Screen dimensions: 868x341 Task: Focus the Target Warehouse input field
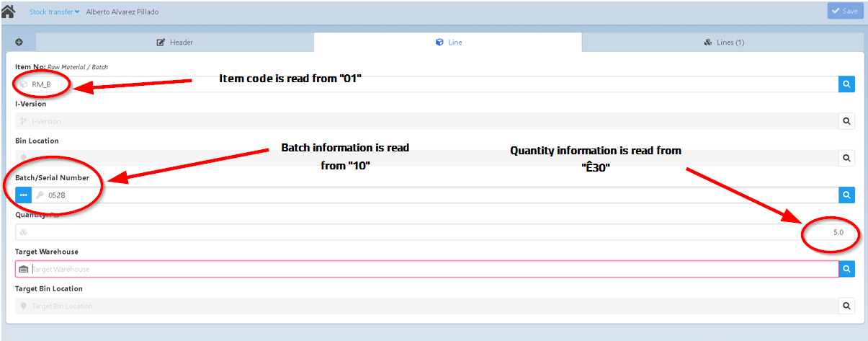(432, 269)
